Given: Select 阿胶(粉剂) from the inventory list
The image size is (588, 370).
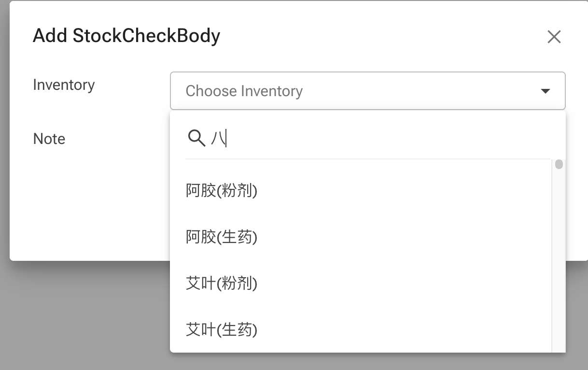Looking at the screenshot, I should click(x=222, y=191).
